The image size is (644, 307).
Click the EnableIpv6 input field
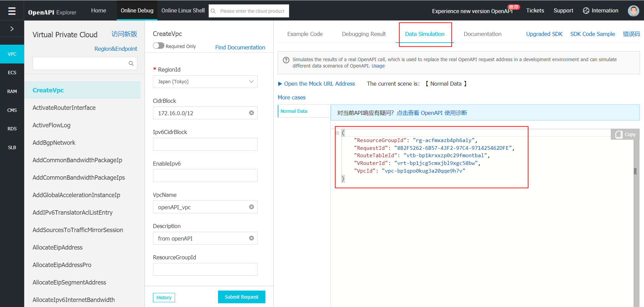coord(205,175)
